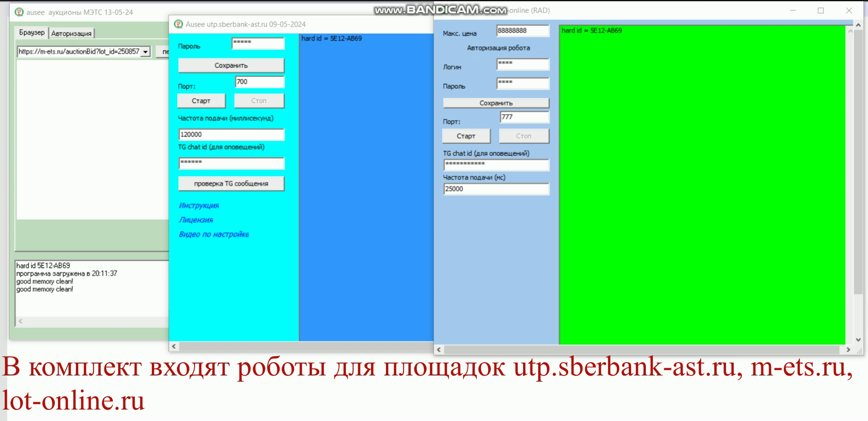Click 'hard id = 5E12-AB69' in the green panel
The image size is (868, 421).
pos(592,30)
